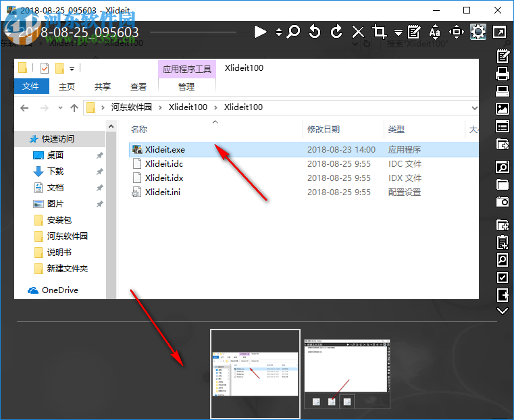Click the page with exit arrow icon in sidebar
The height and width of the screenshot is (420, 514).
pyautogui.click(x=503, y=295)
